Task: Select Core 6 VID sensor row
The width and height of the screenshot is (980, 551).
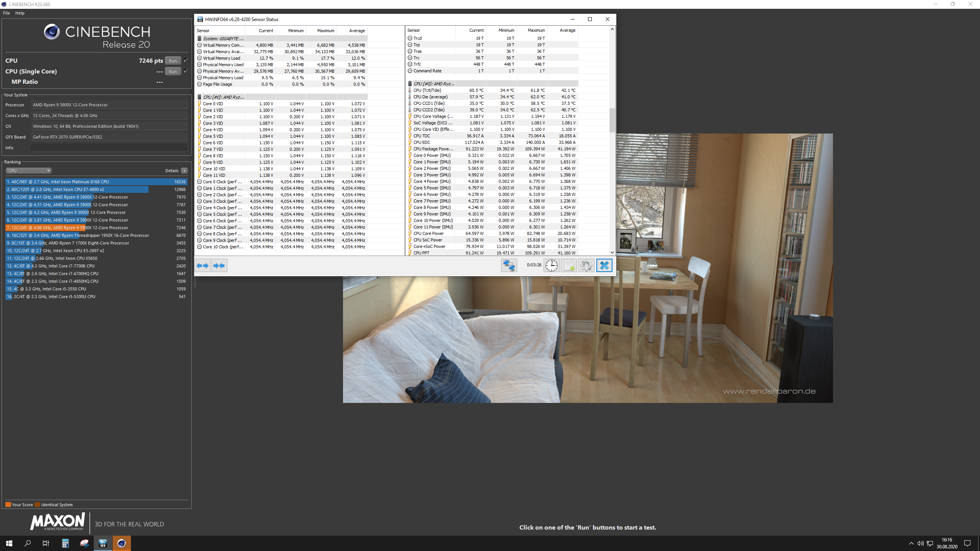Action: pyautogui.click(x=281, y=143)
